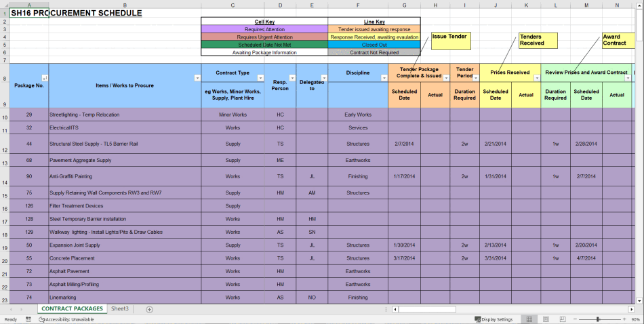Select the SH16 PROCUREMENT SCHEDULE title cell
The image size is (644, 324).
pos(28,13)
